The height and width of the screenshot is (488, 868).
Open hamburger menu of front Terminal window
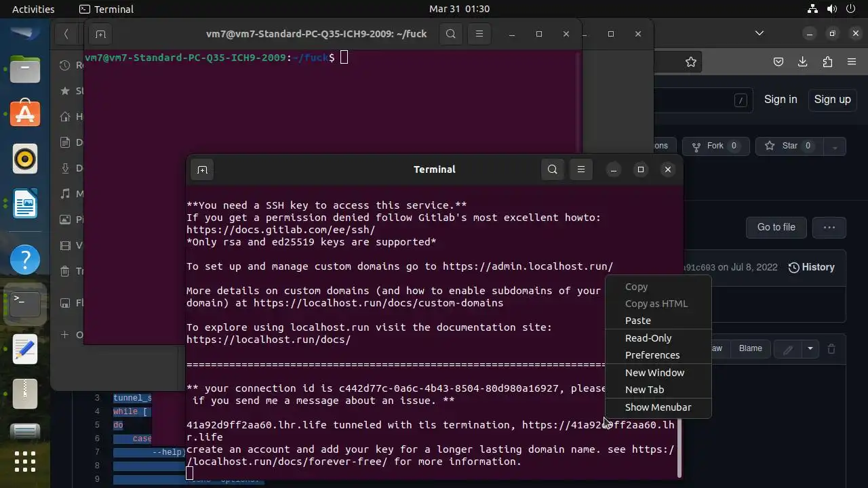[x=581, y=169]
